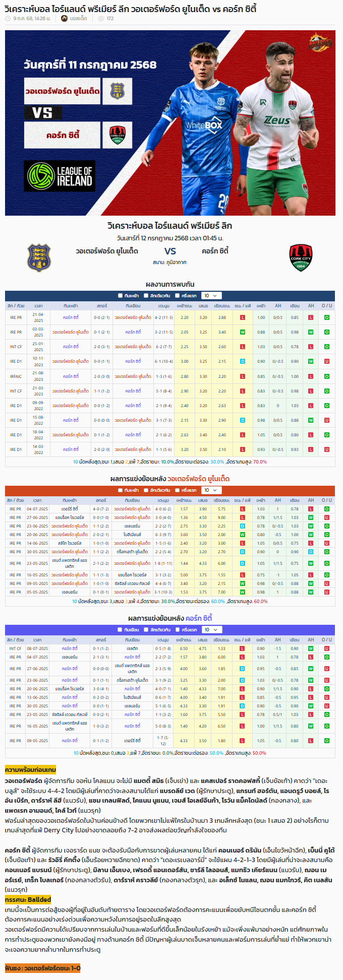
Task: Click the win/loss D badge in Cork City 27-06-2025 row
Action: (242, 669)
